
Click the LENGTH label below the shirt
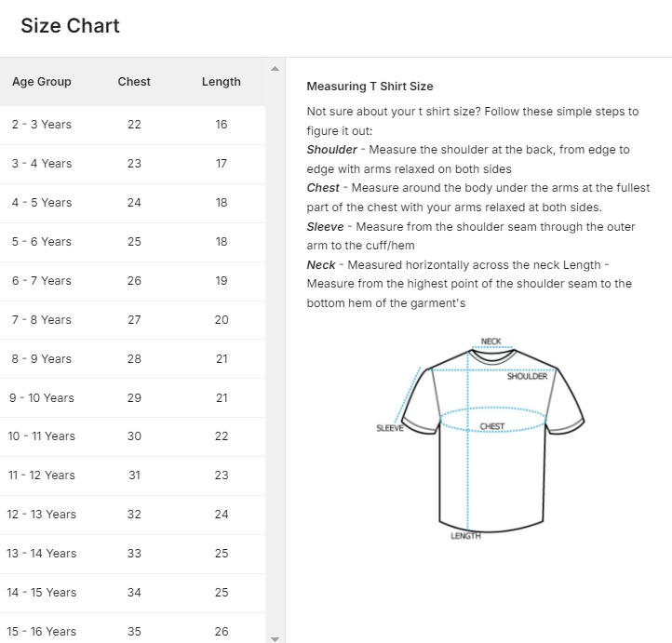tap(465, 537)
